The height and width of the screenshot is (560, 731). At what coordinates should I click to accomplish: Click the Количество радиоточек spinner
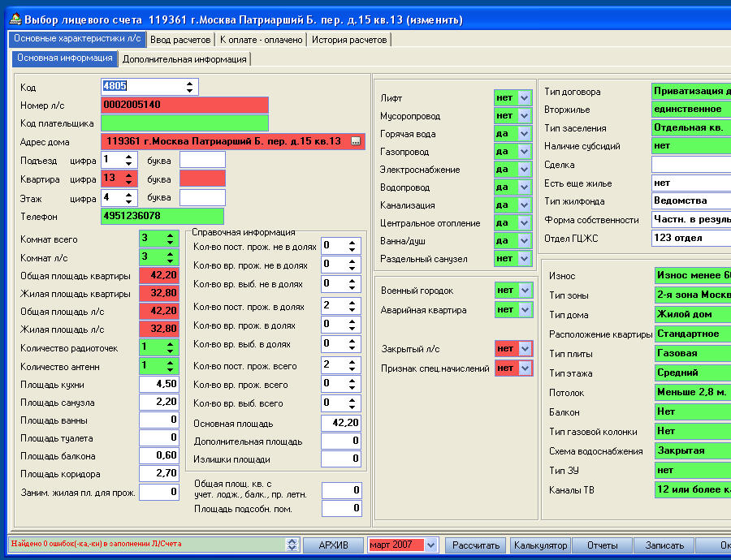coord(171,347)
